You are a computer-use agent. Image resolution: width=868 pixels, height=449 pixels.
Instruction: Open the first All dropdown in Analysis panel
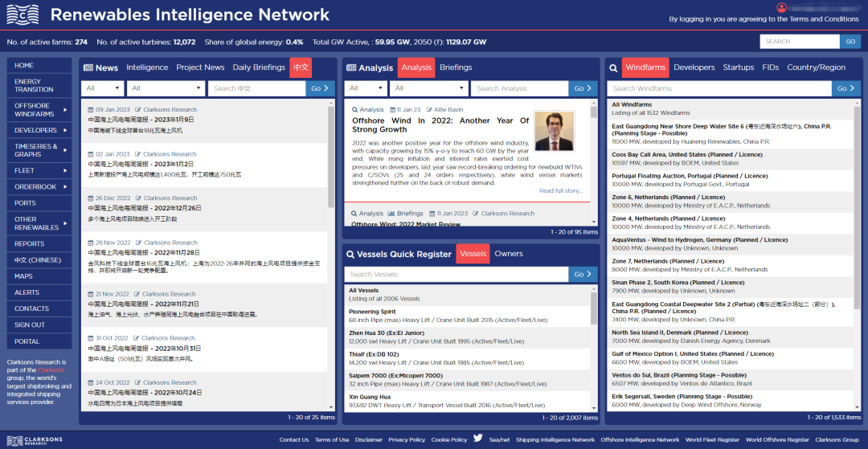pos(366,88)
